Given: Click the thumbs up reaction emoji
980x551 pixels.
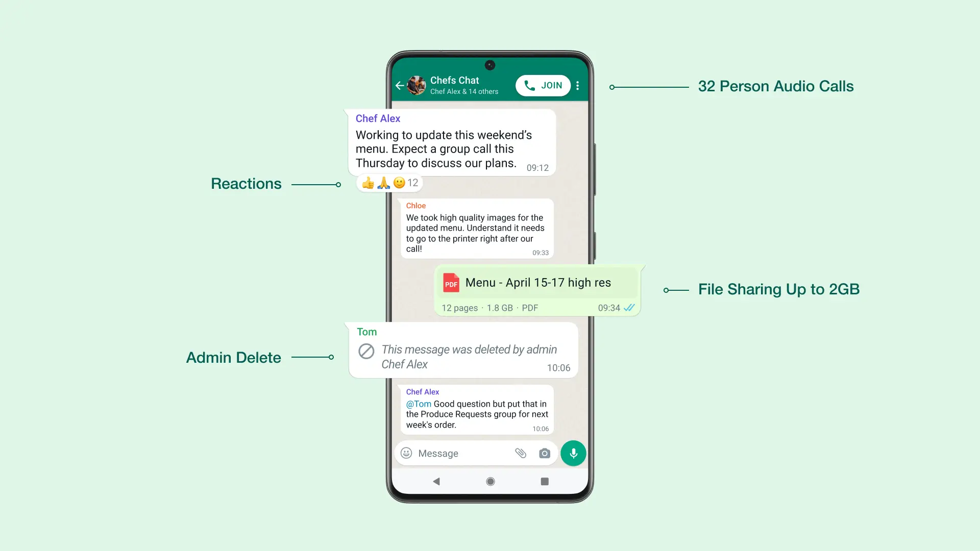Looking at the screenshot, I should click(x=368, y=182).
